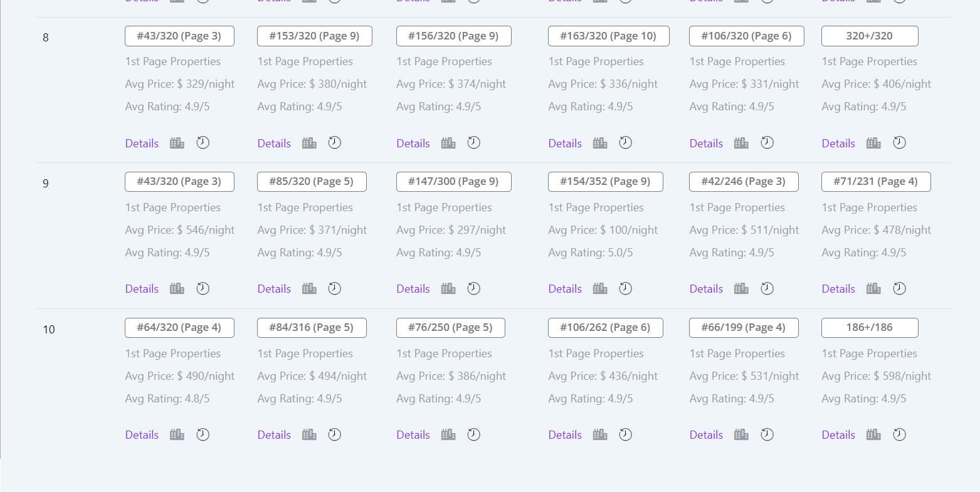The height and width of the screenshot is (492, 980).
Task: Click the #153/320 (Page 9) rank badge
Action: click(315, 36)
